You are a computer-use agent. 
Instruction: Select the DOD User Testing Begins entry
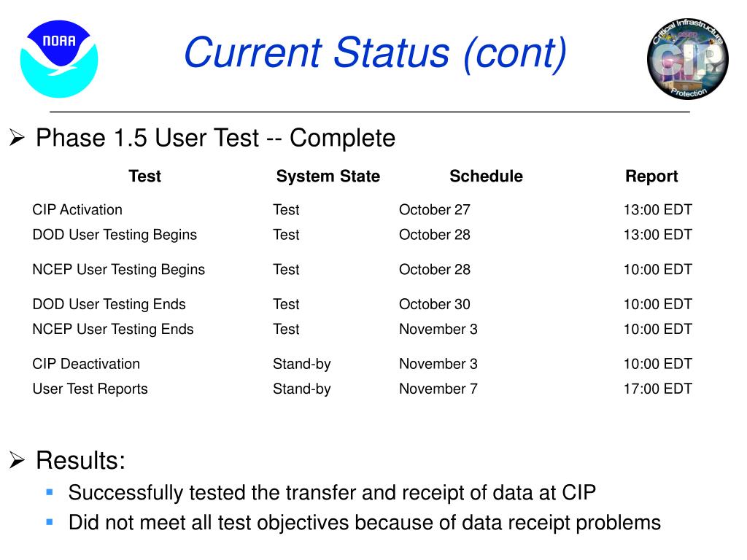coord(115,235)
